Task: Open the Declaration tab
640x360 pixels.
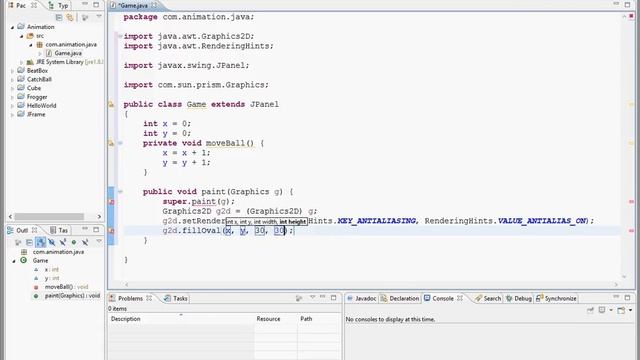Action: tap(400, 298)
